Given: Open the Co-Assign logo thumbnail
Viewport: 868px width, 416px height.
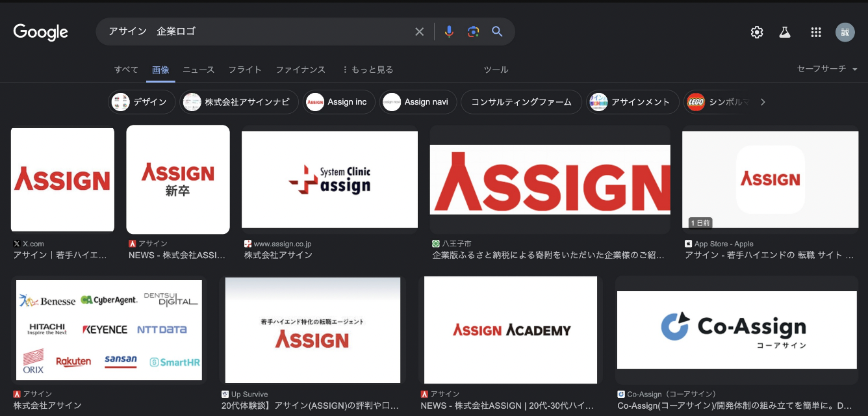Looking at the screenshot, I should tap(737, 330).
